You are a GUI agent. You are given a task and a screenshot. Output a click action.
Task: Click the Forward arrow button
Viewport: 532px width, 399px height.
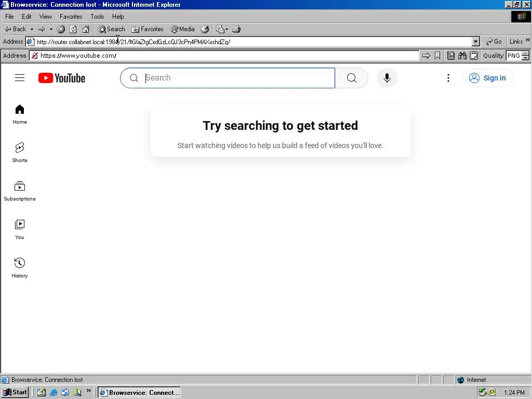click(x=42, y=29)
